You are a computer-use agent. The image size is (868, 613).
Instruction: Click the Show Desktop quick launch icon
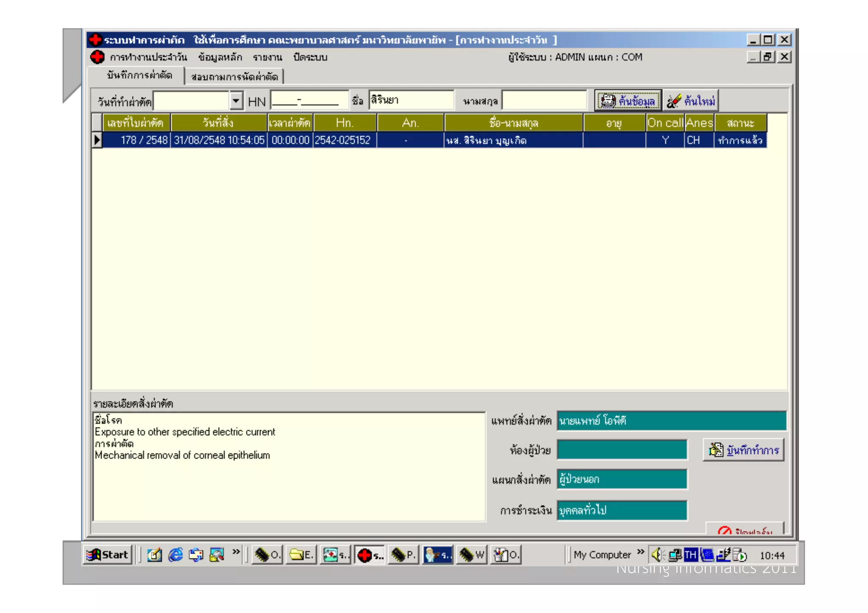(x=154, y=555)
